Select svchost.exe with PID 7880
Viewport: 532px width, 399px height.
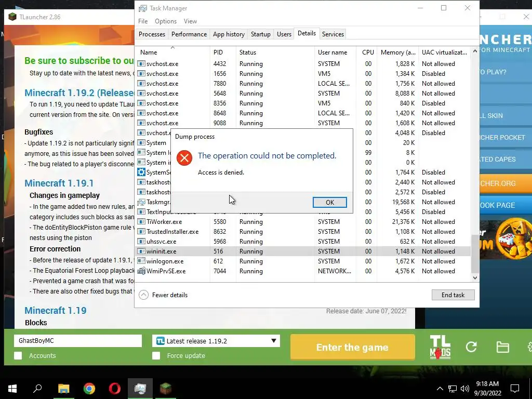point(303,84)
